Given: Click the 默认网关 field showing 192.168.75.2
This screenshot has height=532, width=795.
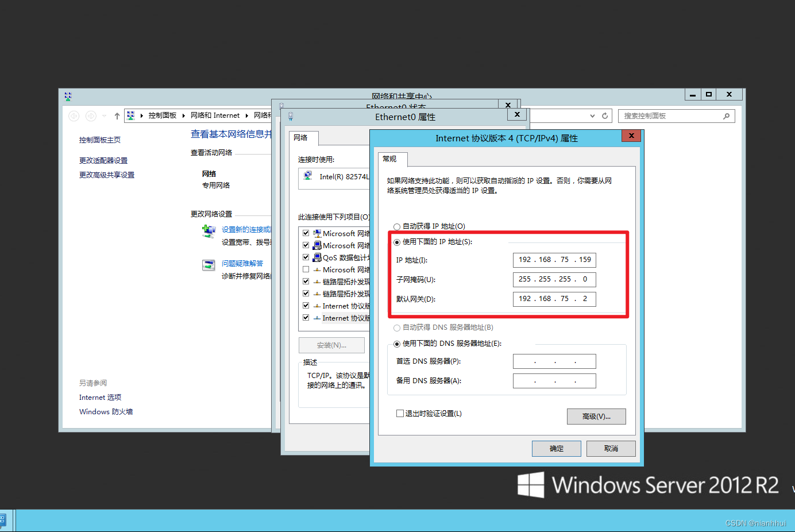Looking at the screenshot, I should pos(554,299).
